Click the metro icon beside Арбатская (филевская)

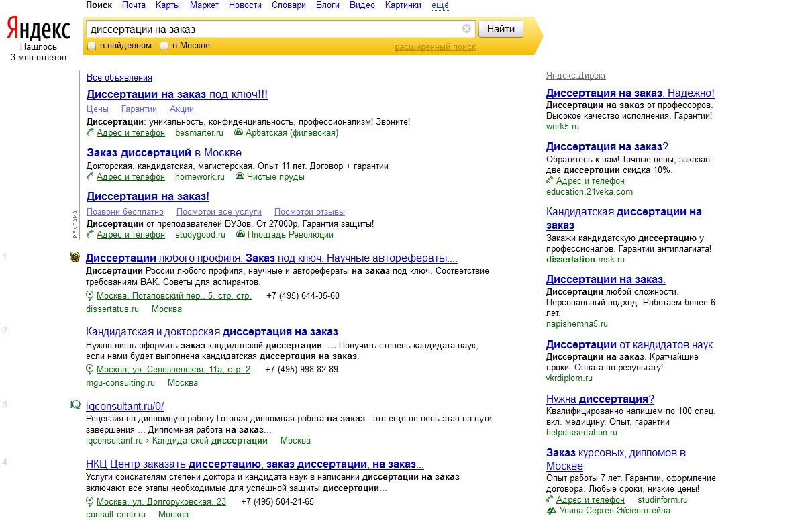pyautogui.click(x=238, y=132)
